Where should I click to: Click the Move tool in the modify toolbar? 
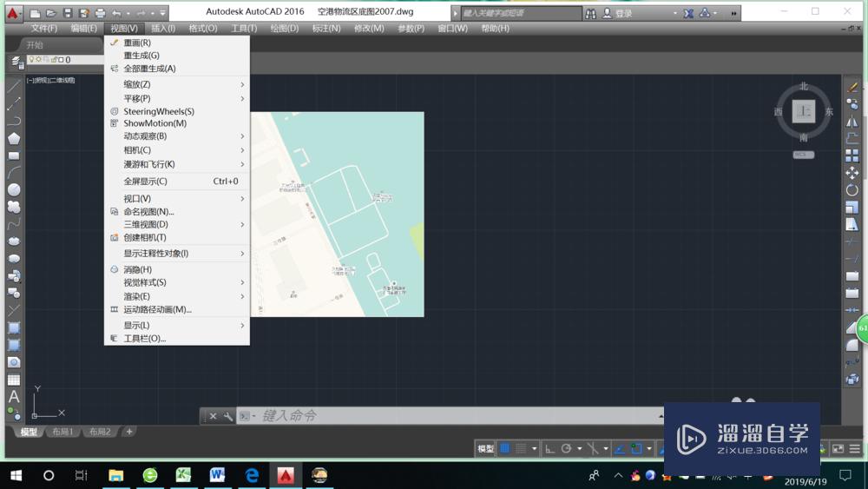(852, 173)
